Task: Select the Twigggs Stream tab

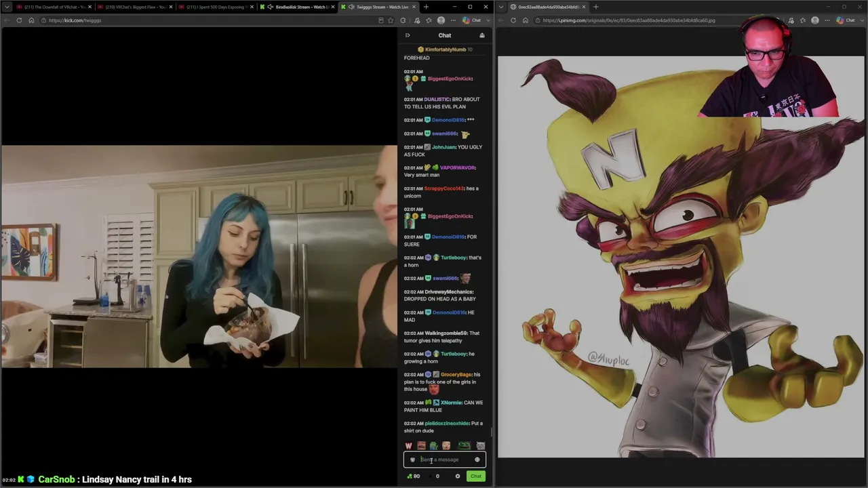Action: 378,7
